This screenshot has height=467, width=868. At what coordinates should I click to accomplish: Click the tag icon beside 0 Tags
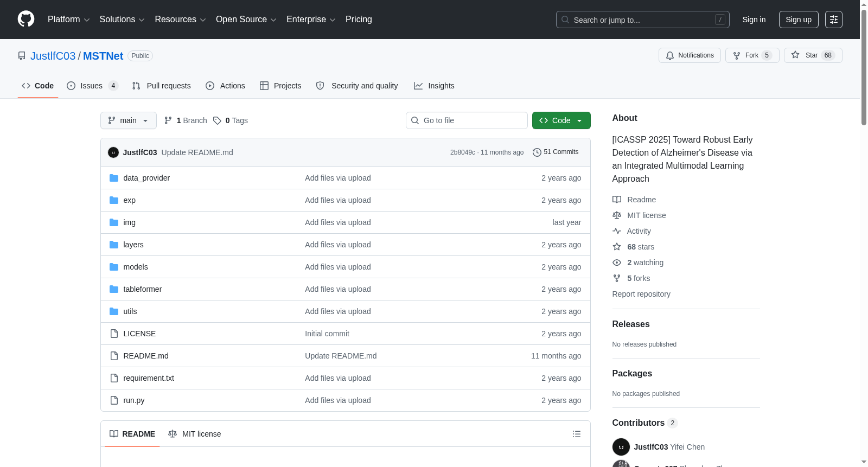click(217, 120)
